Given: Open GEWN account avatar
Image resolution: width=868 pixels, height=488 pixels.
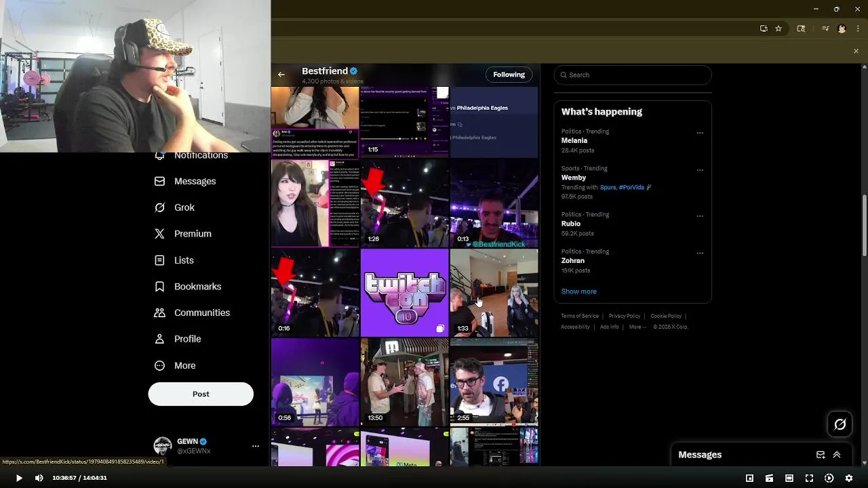Looking at the screenshot, I should tap(162, 446).
